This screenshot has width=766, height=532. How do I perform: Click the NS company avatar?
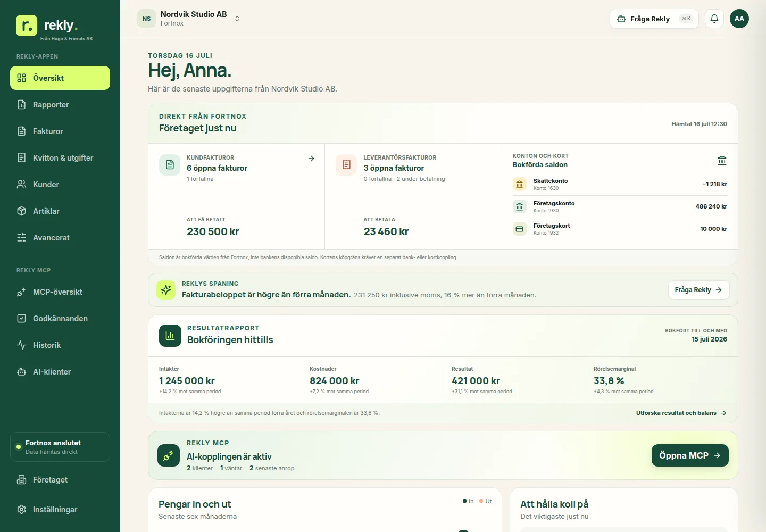coord(146,19)
